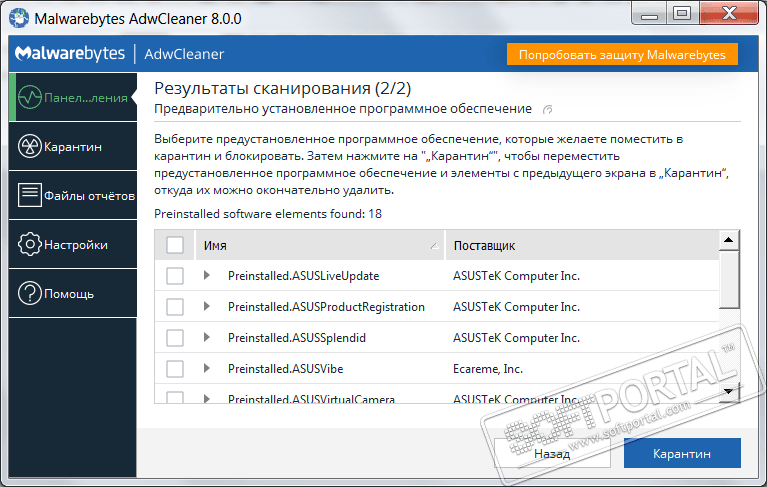Check the Preinstalled.ASUSVirtualCamera checkbox
The image size is (767, 487).
175,397
